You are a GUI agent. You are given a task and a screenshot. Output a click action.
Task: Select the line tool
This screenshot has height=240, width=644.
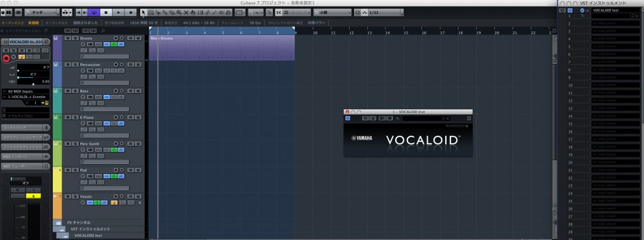click(x=214, y=13)
